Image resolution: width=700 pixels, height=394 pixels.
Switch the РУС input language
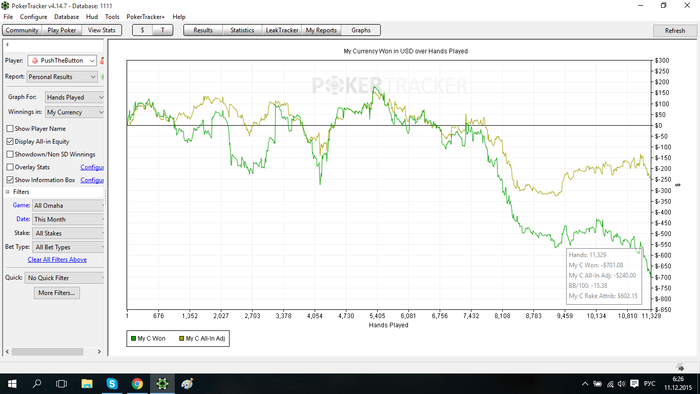point(650,384)
